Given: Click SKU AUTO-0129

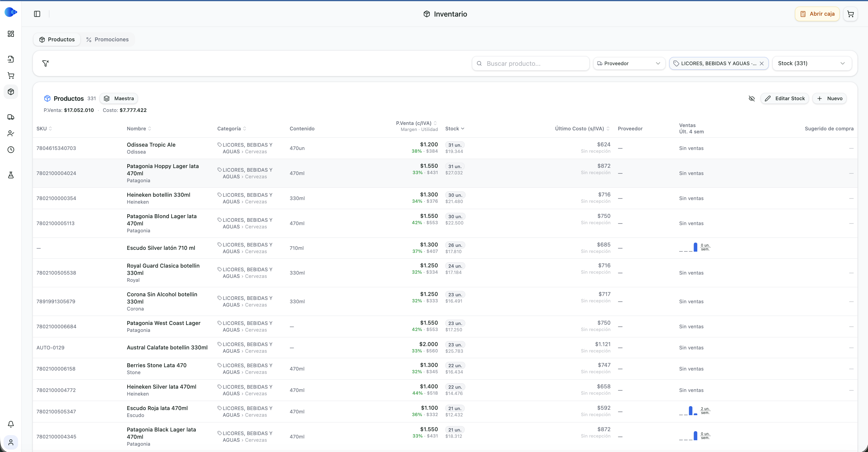Looking at the screenshot, I should coord(50,348).
